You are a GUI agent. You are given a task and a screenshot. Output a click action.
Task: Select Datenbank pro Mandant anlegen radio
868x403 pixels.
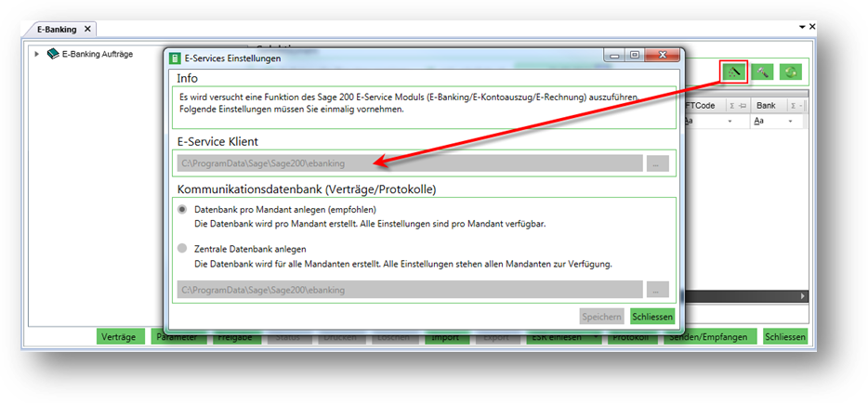pos(182,210)
